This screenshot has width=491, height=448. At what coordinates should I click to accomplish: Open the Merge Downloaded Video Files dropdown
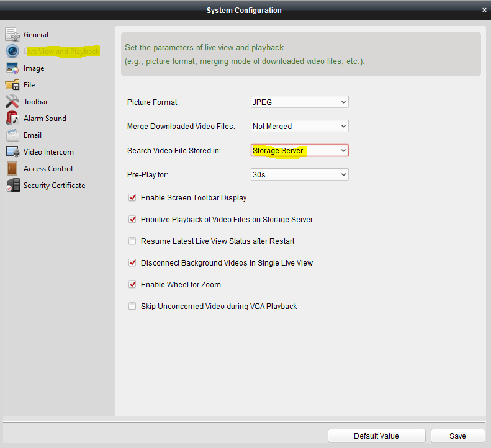tap(343, 126)
